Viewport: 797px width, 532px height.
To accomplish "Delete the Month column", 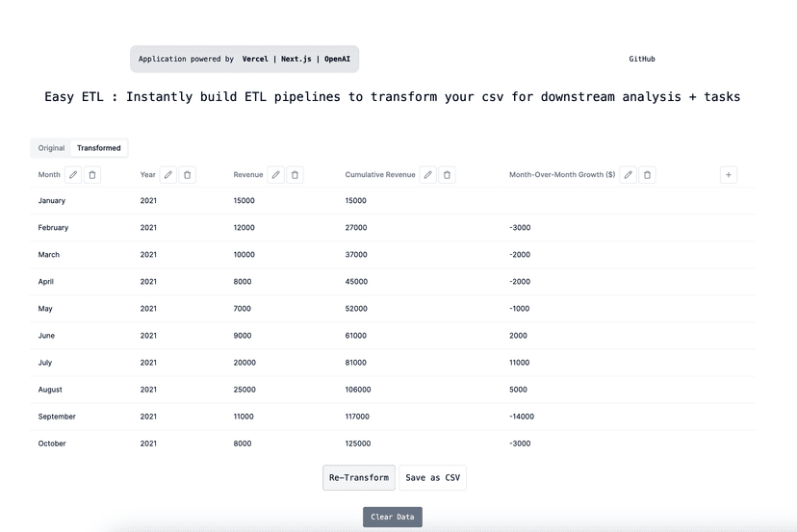I will tap(92, 175).
